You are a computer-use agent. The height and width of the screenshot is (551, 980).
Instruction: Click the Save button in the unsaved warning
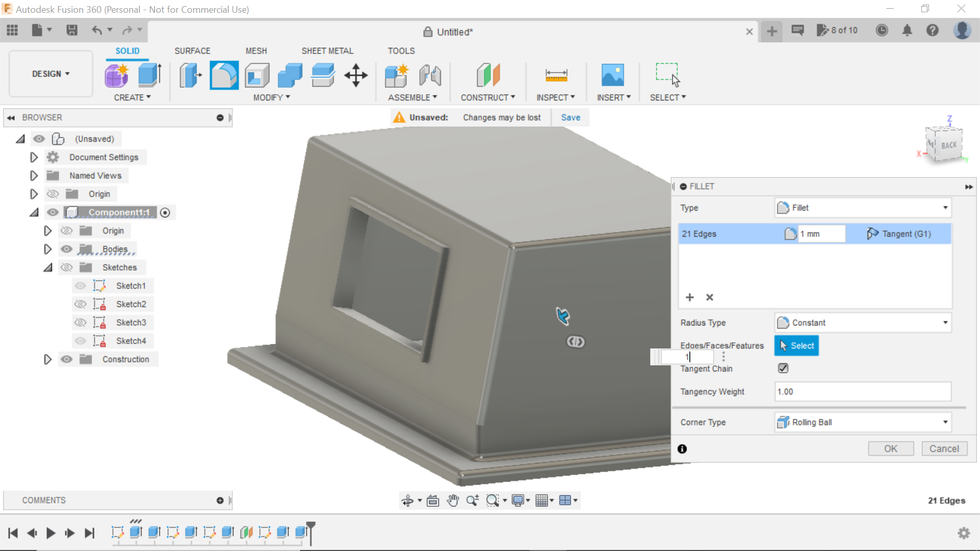coord(570,117)
